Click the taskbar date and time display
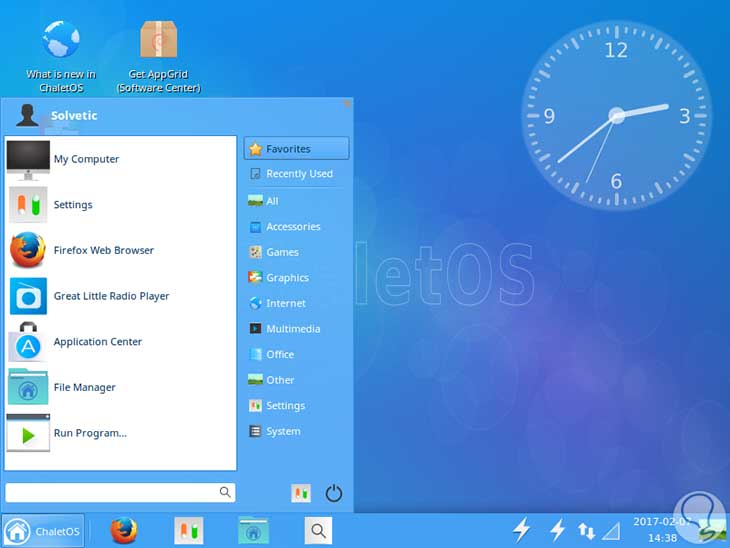This screenshot has height=548, width=730. pyautogui.click(x=662, y=530)
